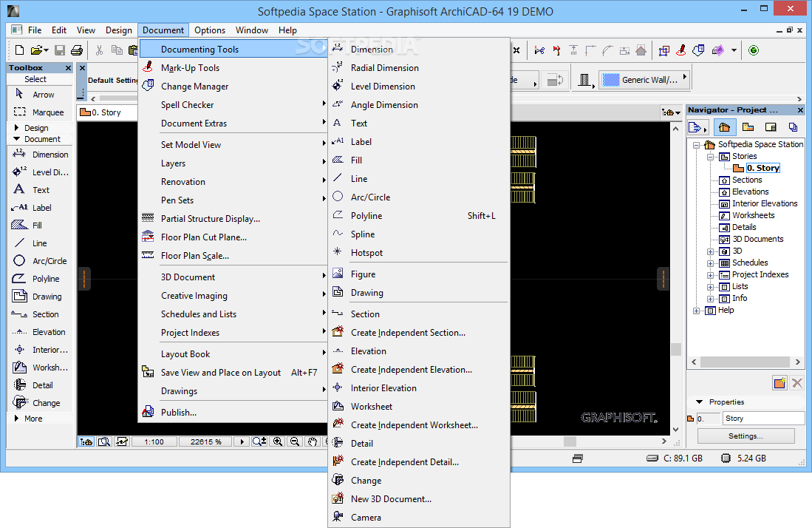The image size is (812, 528).
Task: Click the Navigator horizontal scrollbar
Action: 746,362
